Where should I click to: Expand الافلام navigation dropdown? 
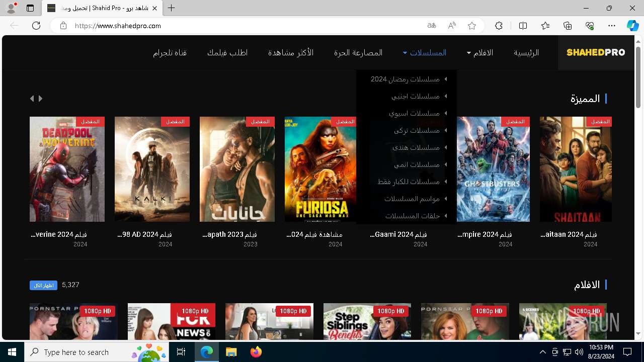click(480, 53)
